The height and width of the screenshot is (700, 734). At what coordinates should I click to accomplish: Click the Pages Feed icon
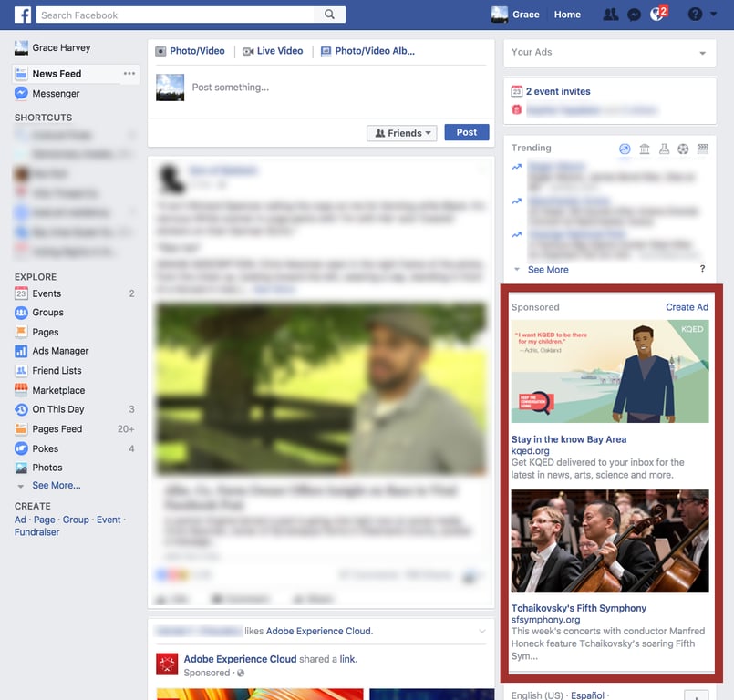pyautogui.click(x=21, y=428)
